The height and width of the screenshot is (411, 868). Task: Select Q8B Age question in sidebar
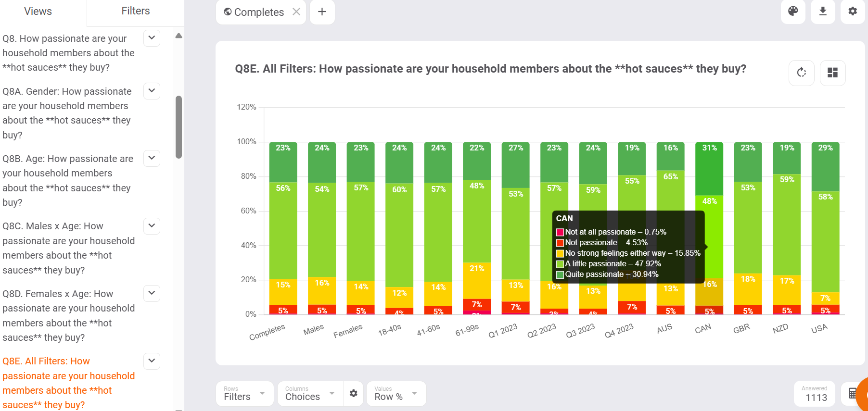68,180
